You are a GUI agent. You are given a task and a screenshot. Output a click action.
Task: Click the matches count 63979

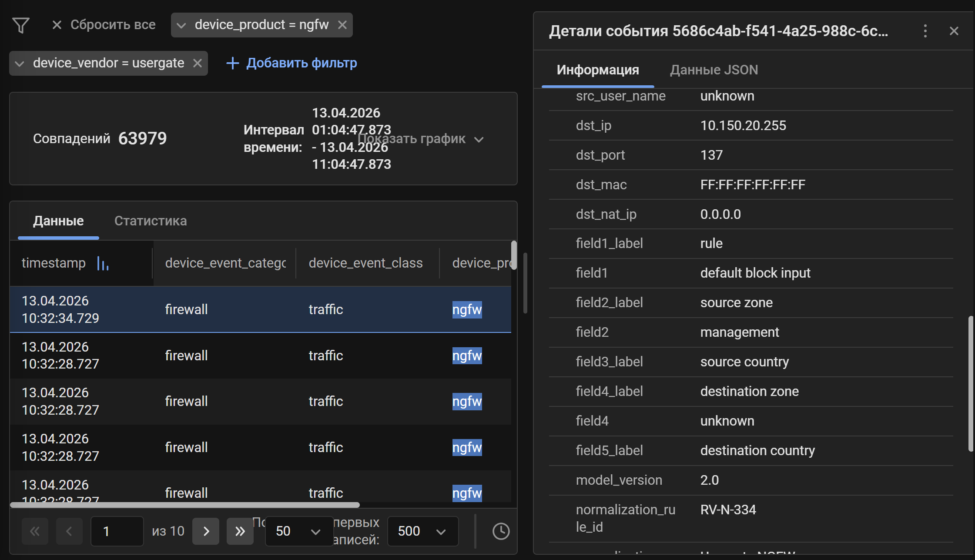point(143,138)
